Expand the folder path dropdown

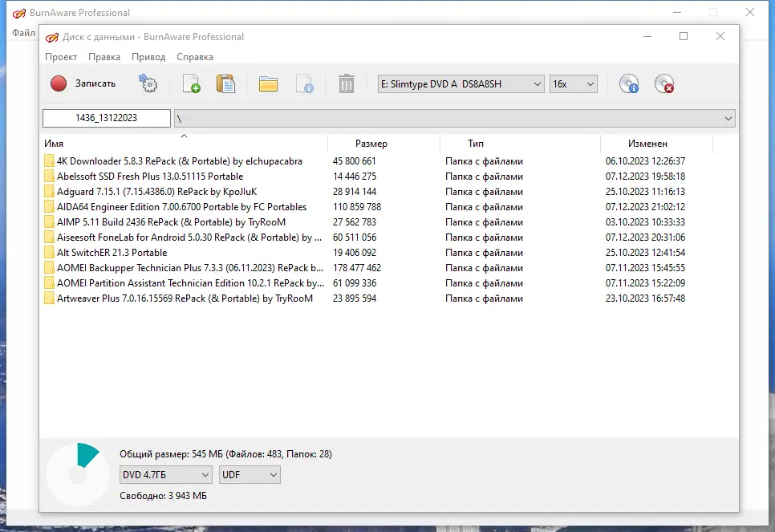click(x=728, y=118)
